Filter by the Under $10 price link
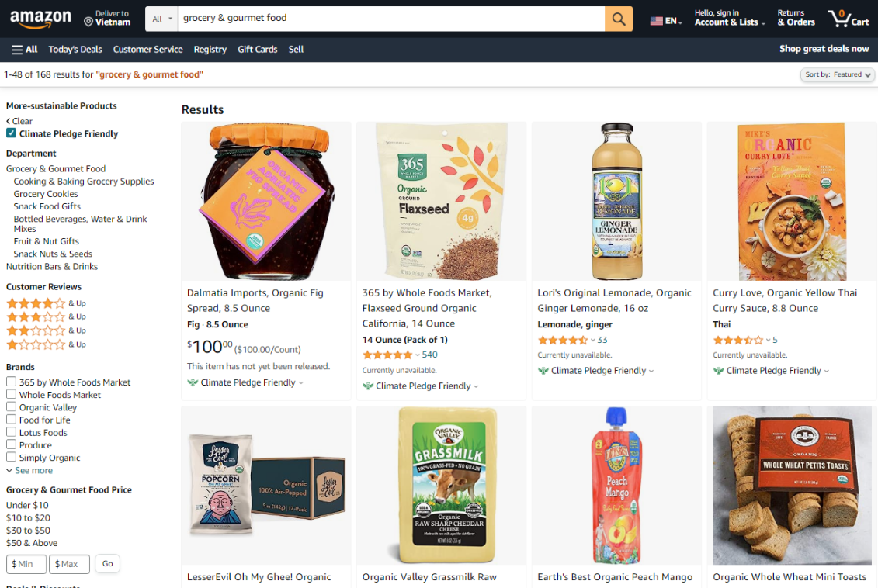The height and width of the screenshot is (588, 878). tap(27, 505)
